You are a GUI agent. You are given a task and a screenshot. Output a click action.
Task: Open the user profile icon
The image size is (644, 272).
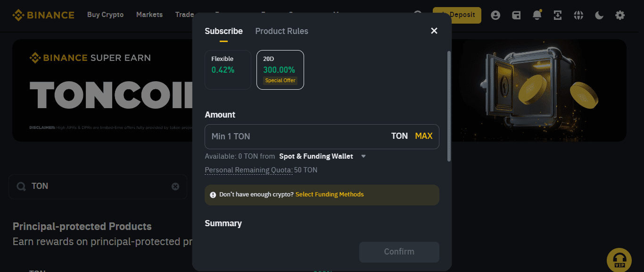coord(495,15)
